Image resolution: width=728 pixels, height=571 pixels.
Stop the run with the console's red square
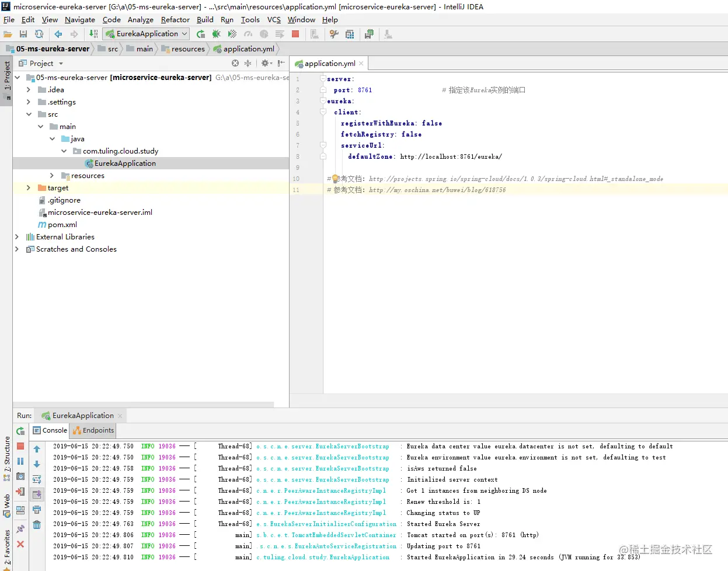(x=20, y=446)
